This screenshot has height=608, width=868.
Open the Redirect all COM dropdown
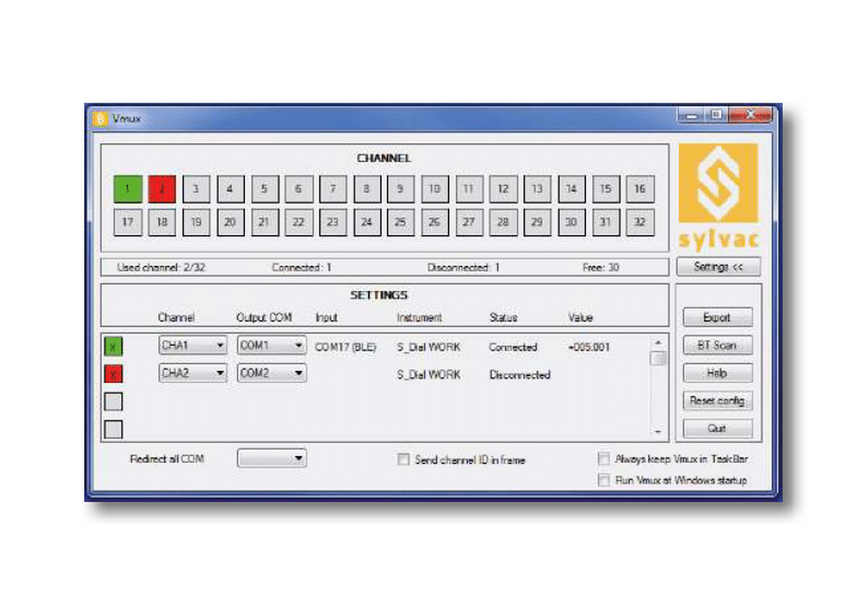click(272, 458)
